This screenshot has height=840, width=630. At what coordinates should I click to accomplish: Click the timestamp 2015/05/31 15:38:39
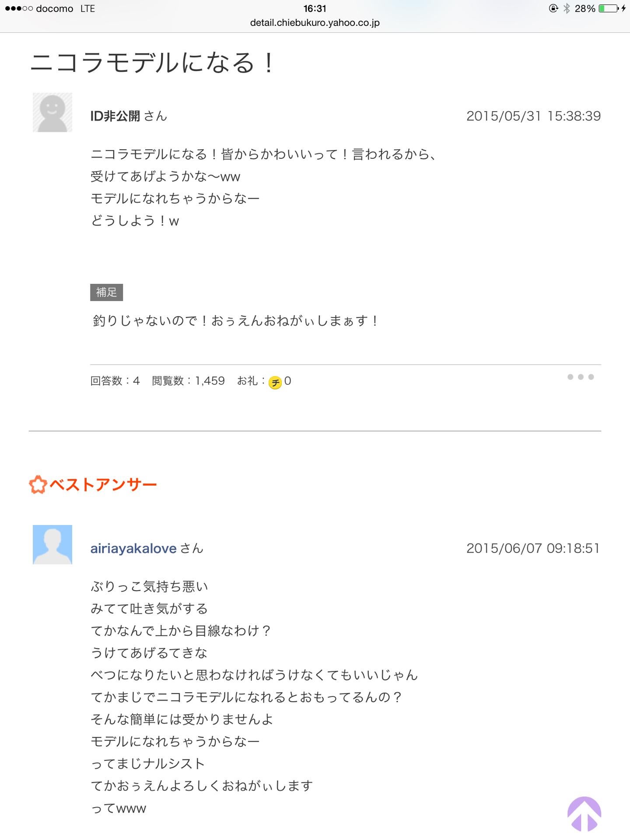point(534,116)
